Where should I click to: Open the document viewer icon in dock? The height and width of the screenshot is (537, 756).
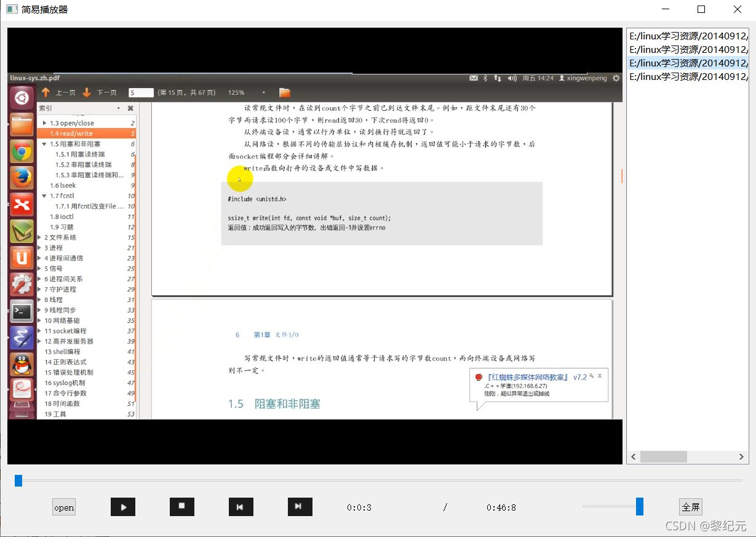[x=22, y=391]
